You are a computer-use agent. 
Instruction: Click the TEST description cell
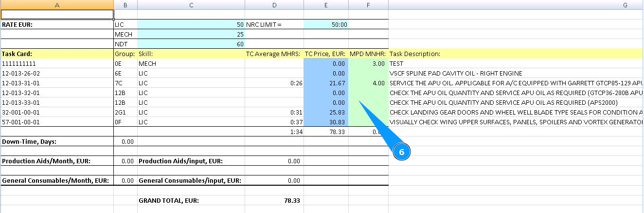point(516,63)
